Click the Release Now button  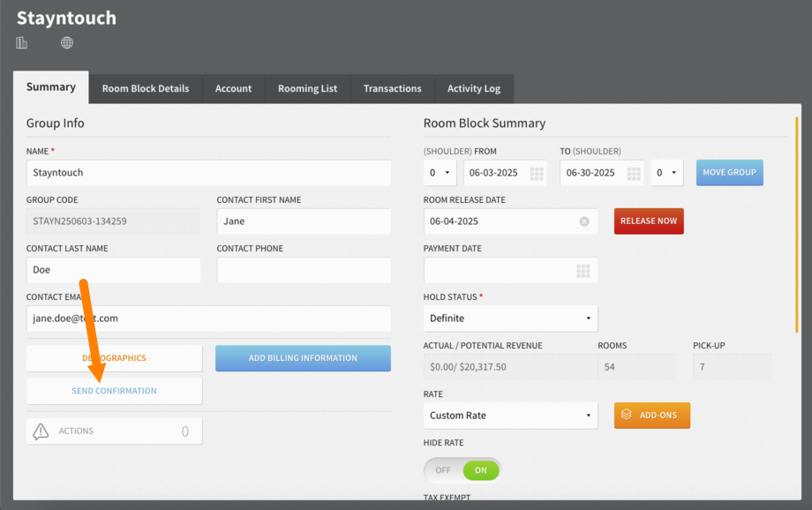tap(649, 221)
